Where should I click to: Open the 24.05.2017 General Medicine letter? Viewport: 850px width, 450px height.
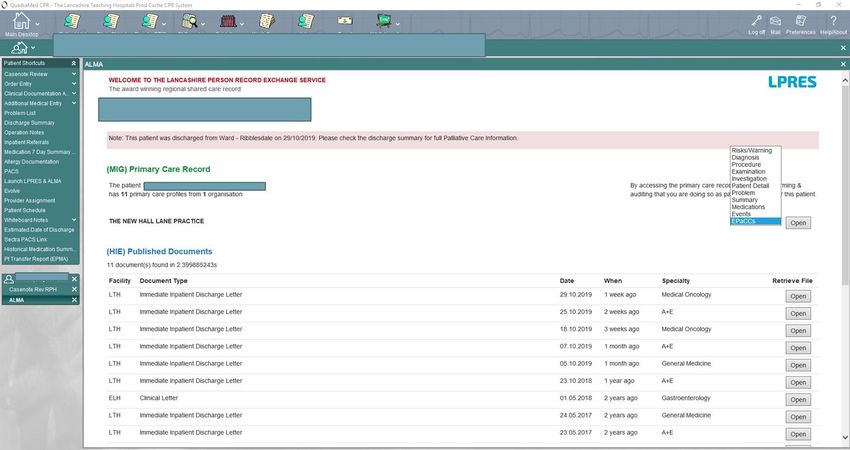798,417
